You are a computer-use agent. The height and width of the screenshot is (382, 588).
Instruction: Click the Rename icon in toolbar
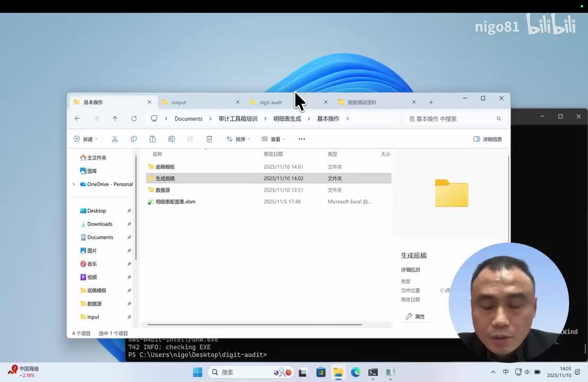[171, 139]
